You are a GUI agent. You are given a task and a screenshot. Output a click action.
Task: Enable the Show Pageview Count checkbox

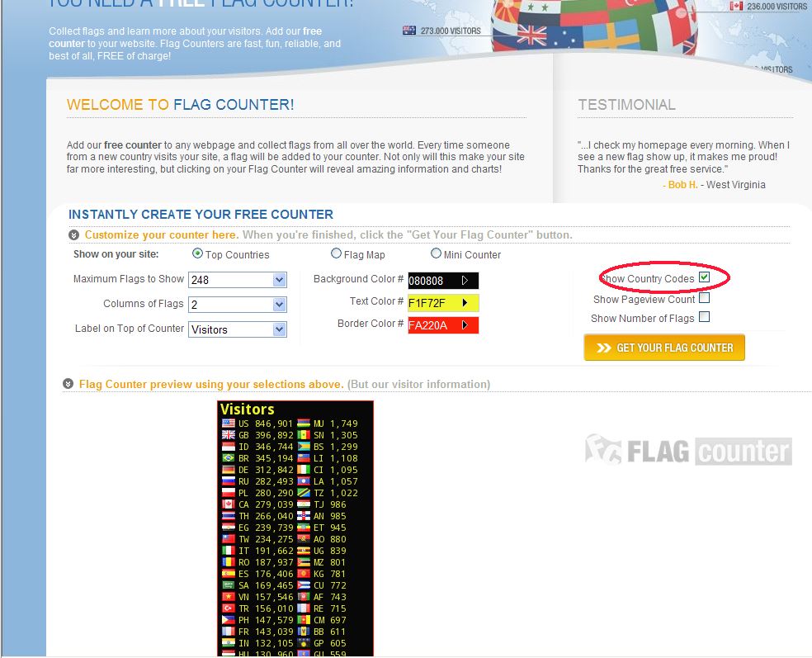pos(704,298)
